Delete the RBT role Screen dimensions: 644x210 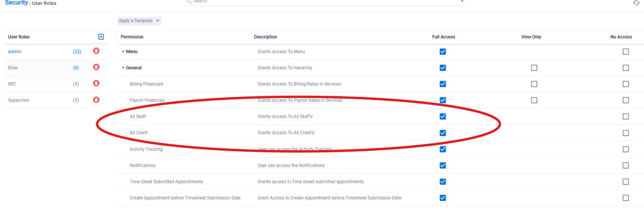pyautogui.click(x=96, y=83)
